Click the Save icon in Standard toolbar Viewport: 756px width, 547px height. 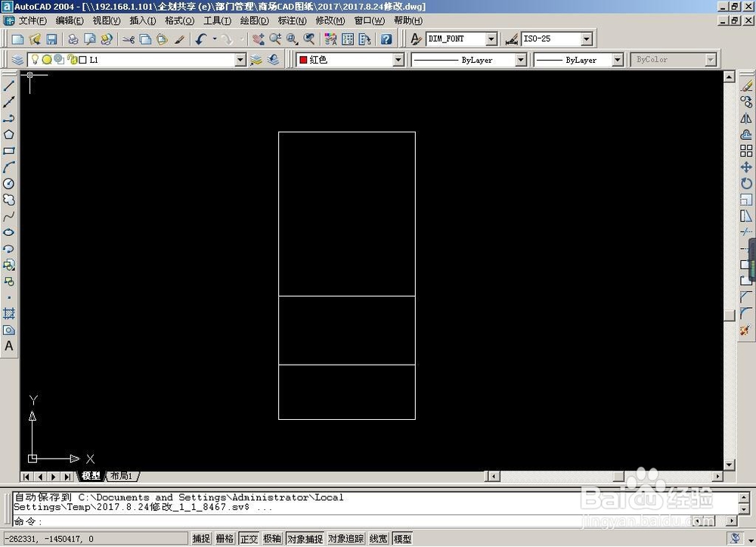(51, 39)
